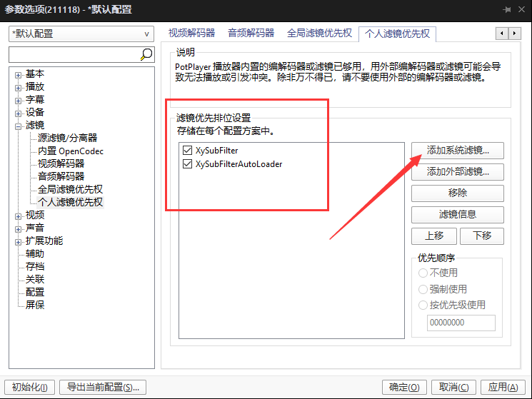Screen dimensions: 532x399
Task: Click 导出当前配置(S) button
Action: tap(103, 387)
